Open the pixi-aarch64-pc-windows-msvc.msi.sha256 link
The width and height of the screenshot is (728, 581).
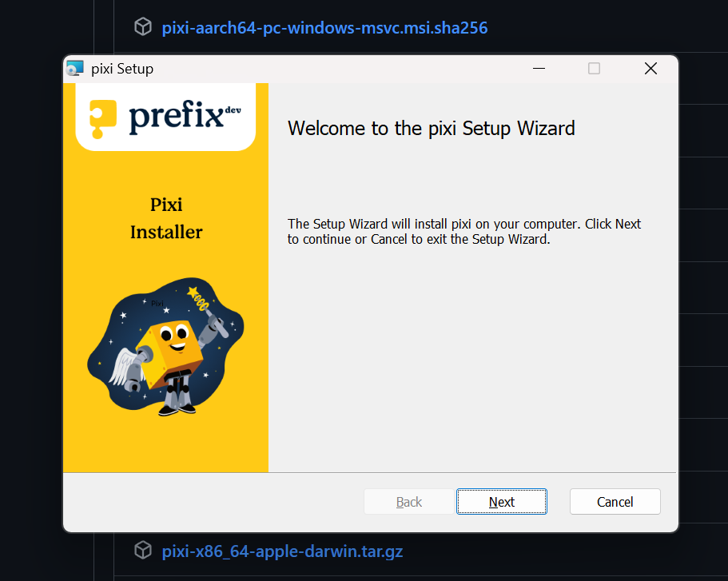324,28
